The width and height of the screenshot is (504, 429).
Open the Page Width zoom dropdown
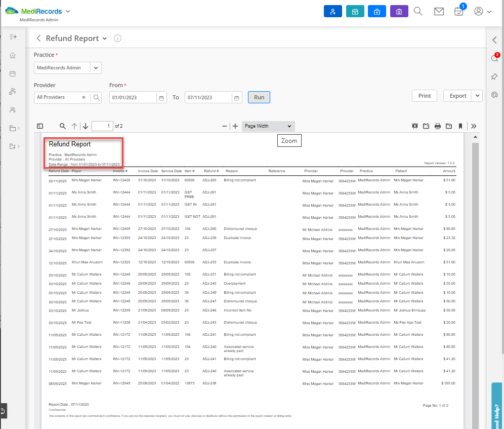[x=268, y=126]
